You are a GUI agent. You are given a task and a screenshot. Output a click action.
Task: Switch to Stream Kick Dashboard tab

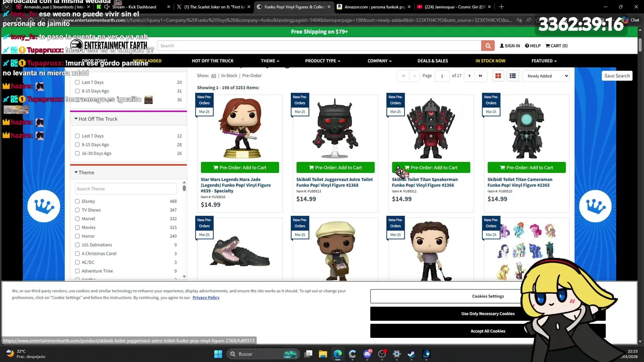tap(133, 7)
